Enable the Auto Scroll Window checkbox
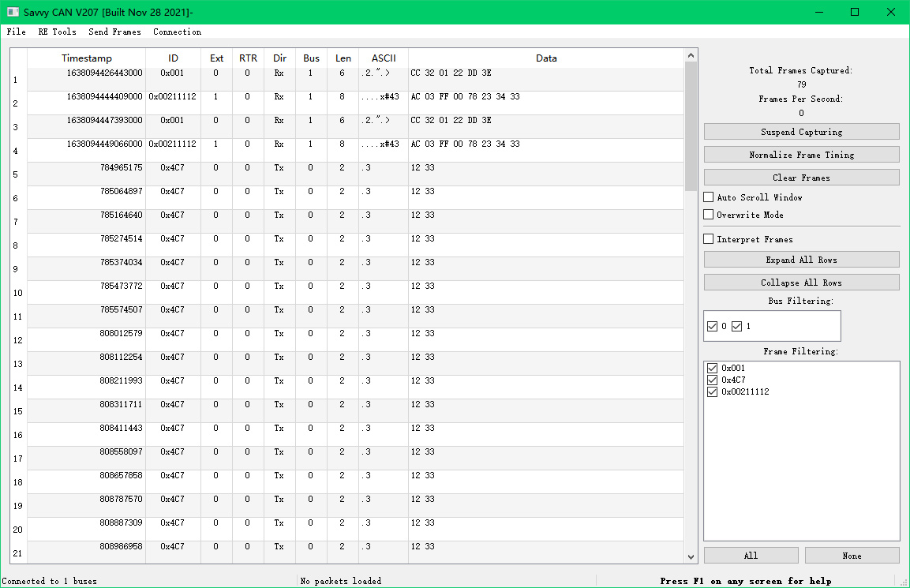 pyautogui.click(x=709, y=197)
